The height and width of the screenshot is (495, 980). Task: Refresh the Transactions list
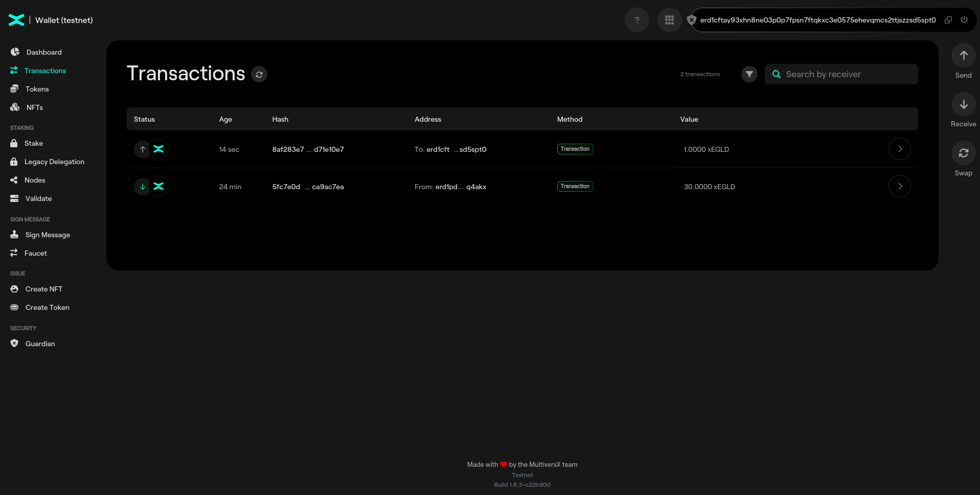coord(259,75)
